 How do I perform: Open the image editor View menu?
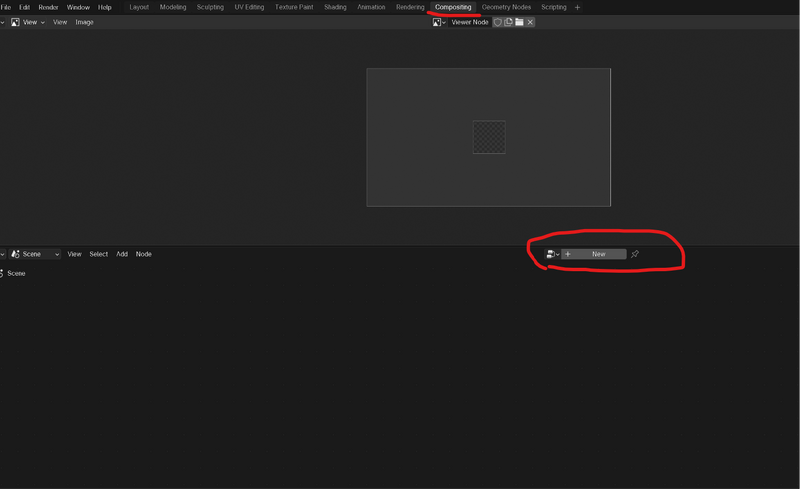60,22
